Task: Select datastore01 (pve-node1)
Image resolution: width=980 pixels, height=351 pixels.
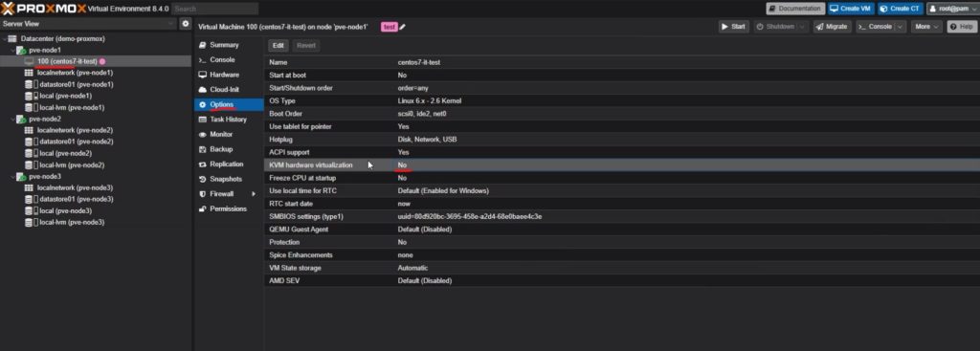Action: (77, 84)
